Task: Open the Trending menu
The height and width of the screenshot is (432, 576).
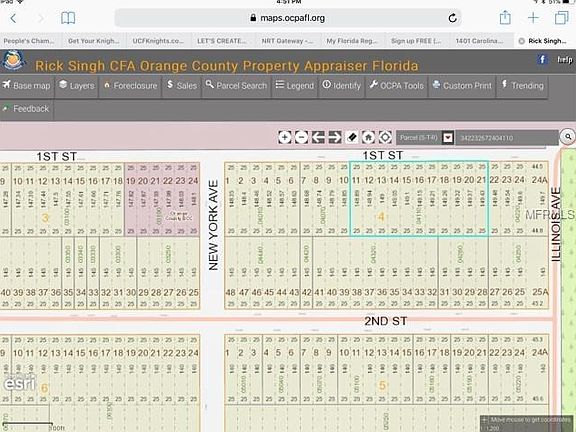Action: pos(522,86)
